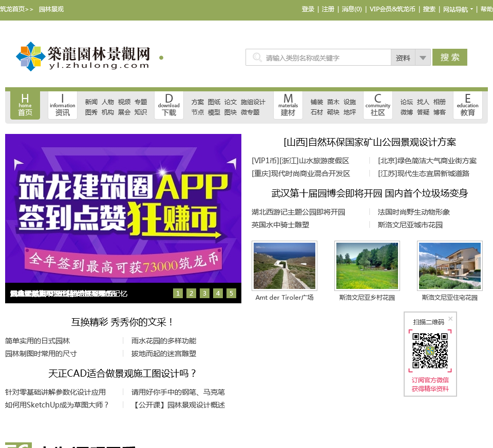
Task: Open 苗木 submenu item
Action: click(333, 102)
